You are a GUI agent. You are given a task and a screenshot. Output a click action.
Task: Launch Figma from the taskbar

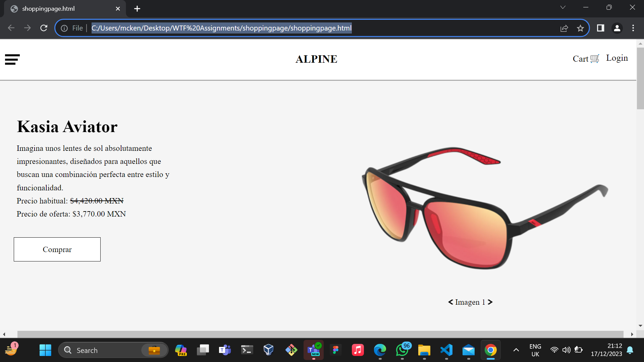336,350
